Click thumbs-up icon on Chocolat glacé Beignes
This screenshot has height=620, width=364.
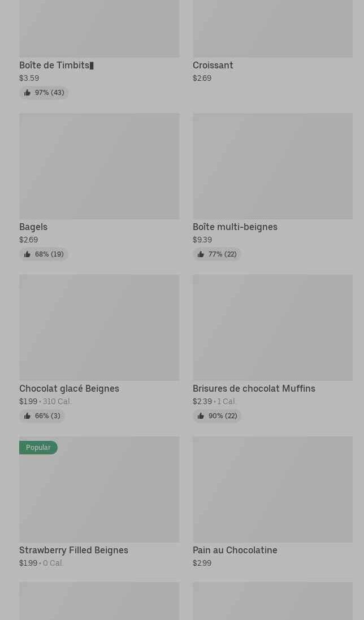(27, 416)
